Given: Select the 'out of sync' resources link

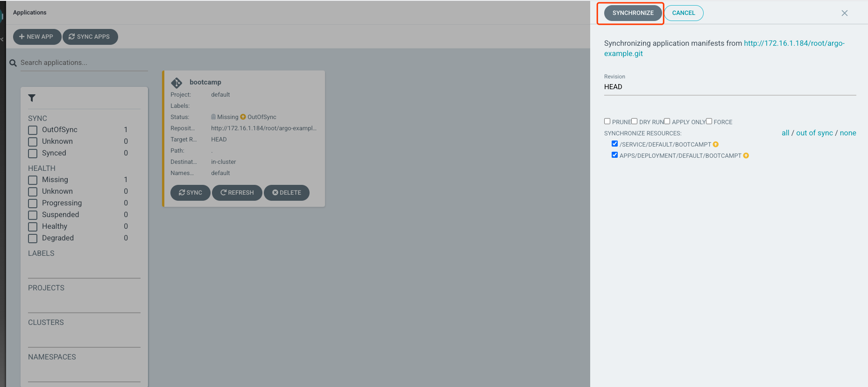Looking at the screenshot, I should 814,133.
